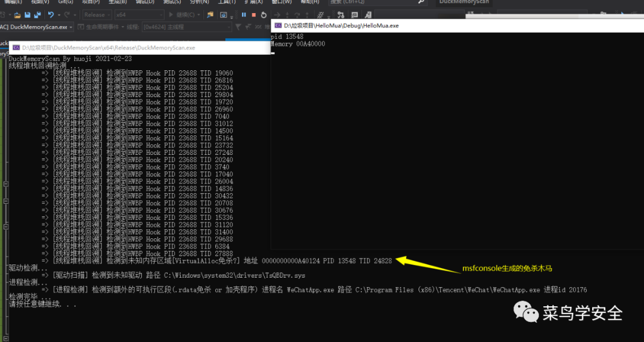Viewport: 644px width, 342px height.
Task: Open the 调试(D) debug menu
Action: tap(144, 2)
